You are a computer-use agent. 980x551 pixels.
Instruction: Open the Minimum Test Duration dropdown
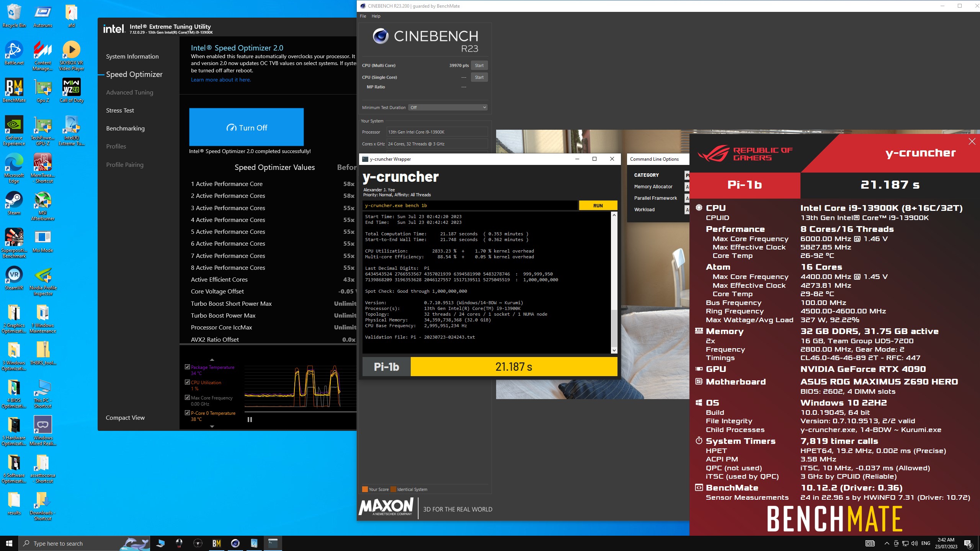coord(448,108)
